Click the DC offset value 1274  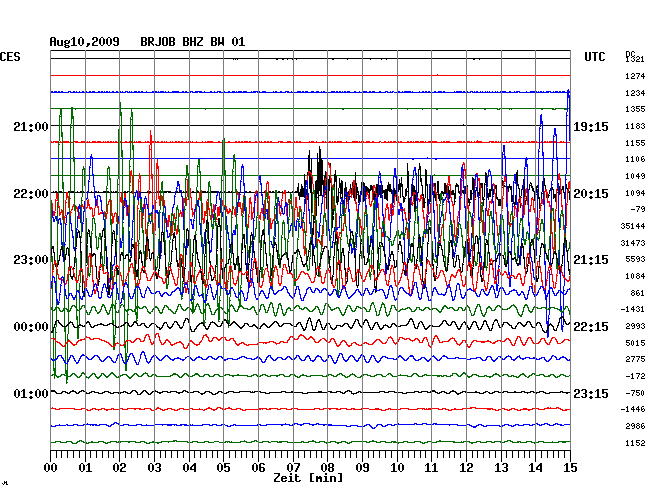pyautogui.click(x=635, y=76)
